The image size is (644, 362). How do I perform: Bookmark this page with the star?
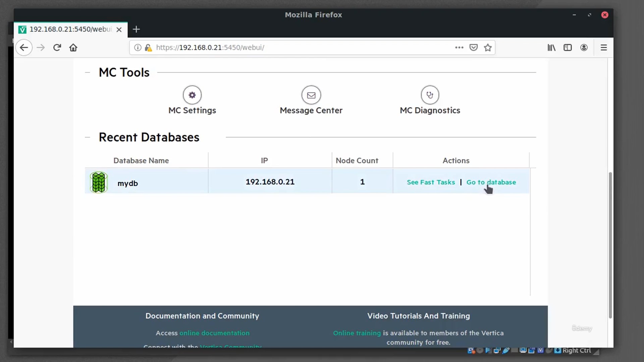(488, 48)
